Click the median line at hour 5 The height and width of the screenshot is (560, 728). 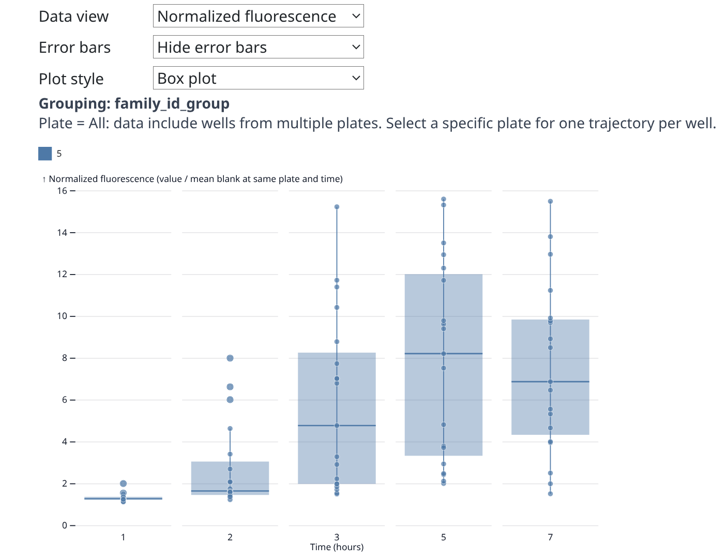[465, 354]
